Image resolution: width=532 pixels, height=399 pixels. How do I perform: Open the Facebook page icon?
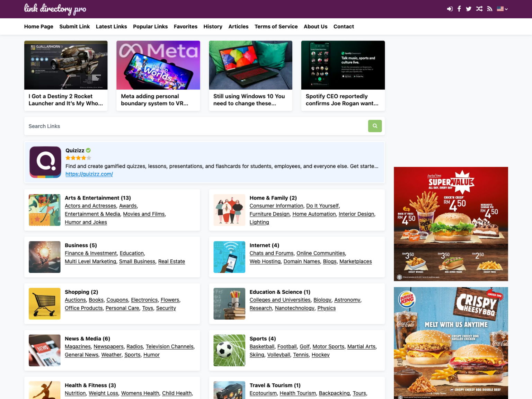pos(459,9)
